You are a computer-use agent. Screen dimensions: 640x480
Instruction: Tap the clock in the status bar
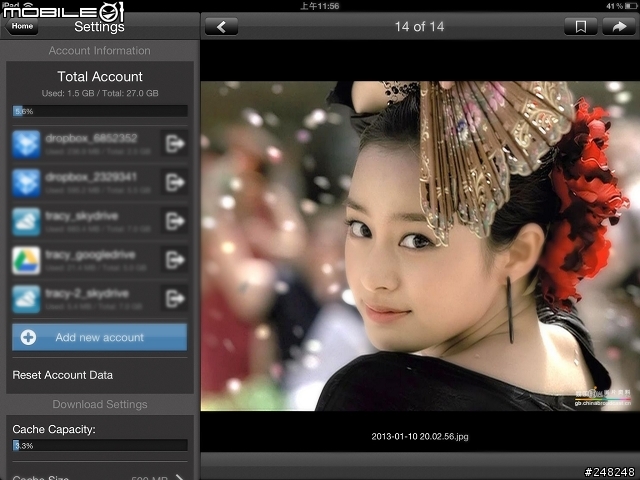pos(320,6)
